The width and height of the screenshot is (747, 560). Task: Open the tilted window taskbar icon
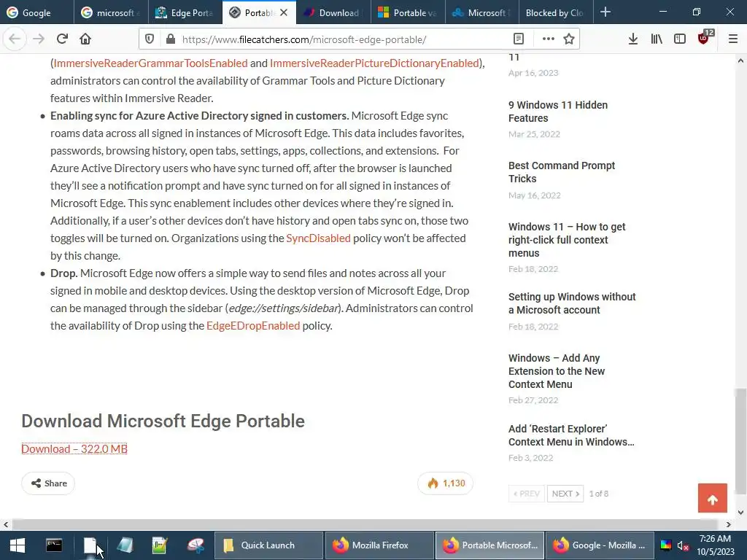click(x=125, y=545)
